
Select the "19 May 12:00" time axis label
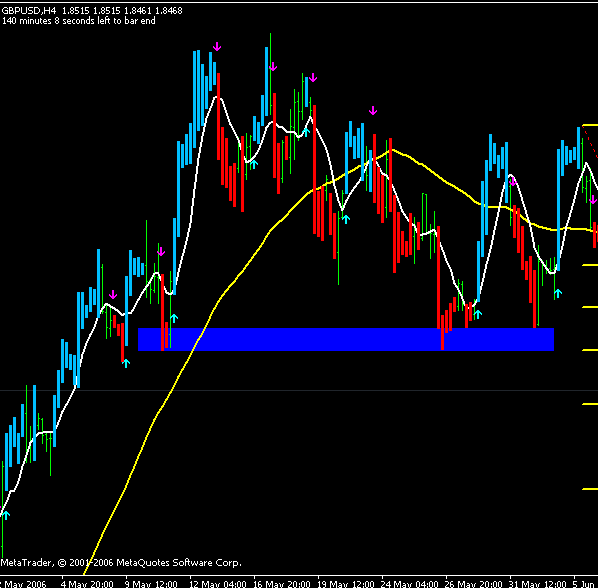pyautogui.click(x=346, y=584)
